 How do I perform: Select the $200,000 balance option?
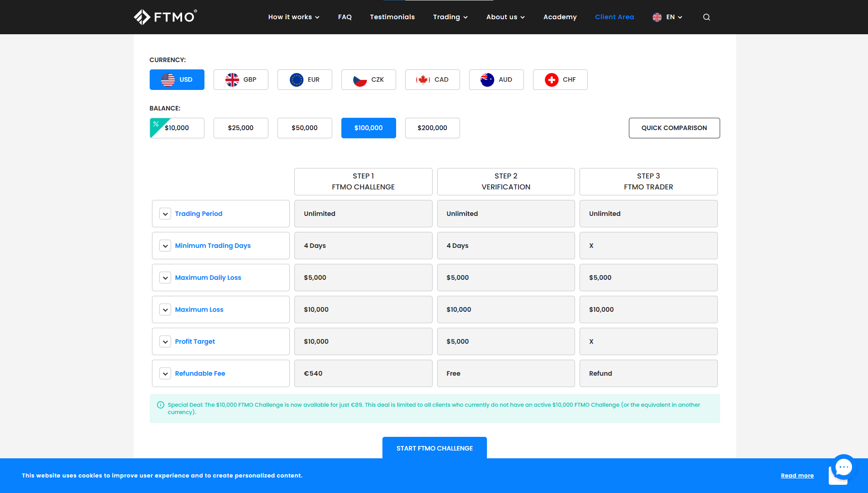[432, 128]
